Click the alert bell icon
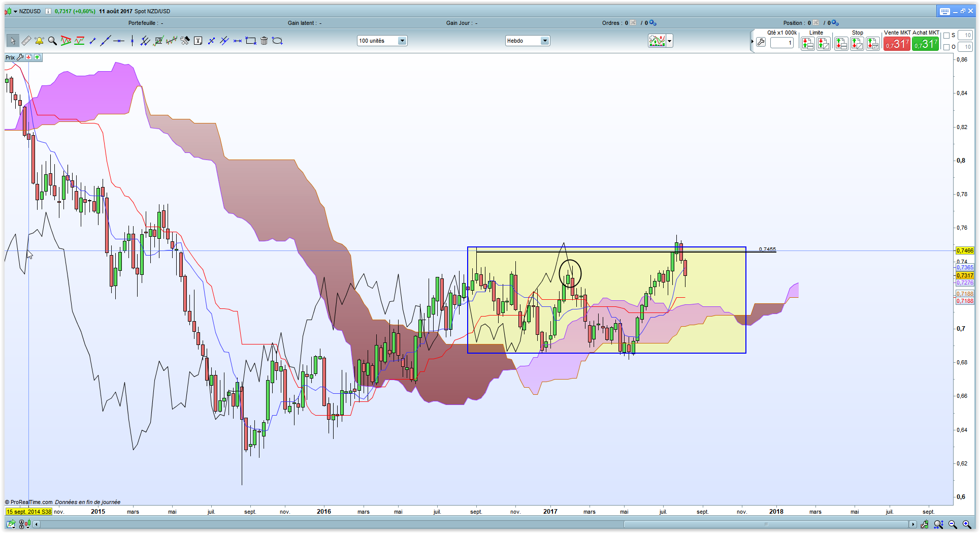The image size is (980, 533). tap(39, 41)
